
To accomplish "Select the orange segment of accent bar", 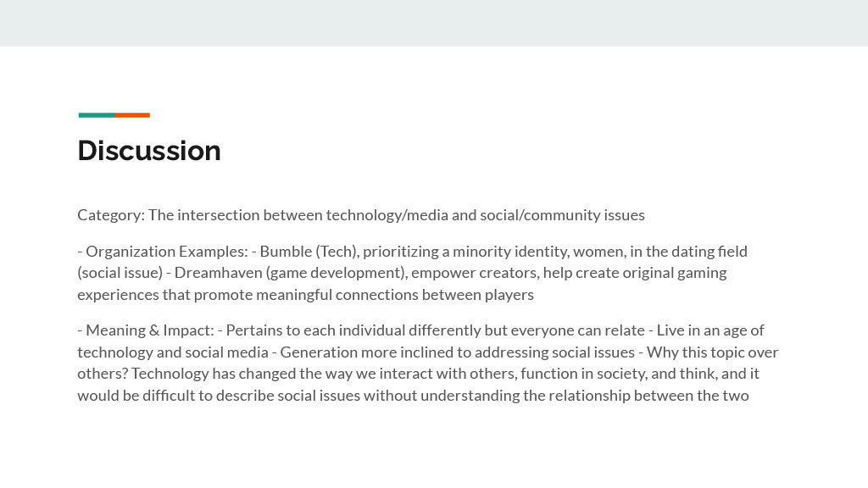I will [132, 115].
